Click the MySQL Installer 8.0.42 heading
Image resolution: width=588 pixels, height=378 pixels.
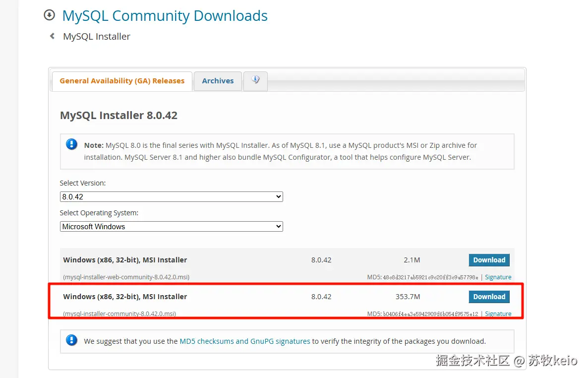(118, 115)
